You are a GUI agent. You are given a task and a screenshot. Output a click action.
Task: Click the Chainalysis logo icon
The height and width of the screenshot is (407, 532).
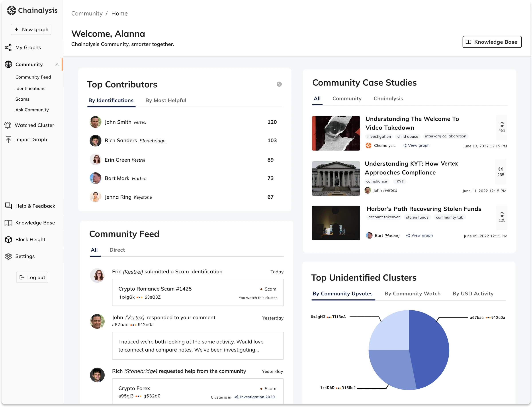pos(11,10)
